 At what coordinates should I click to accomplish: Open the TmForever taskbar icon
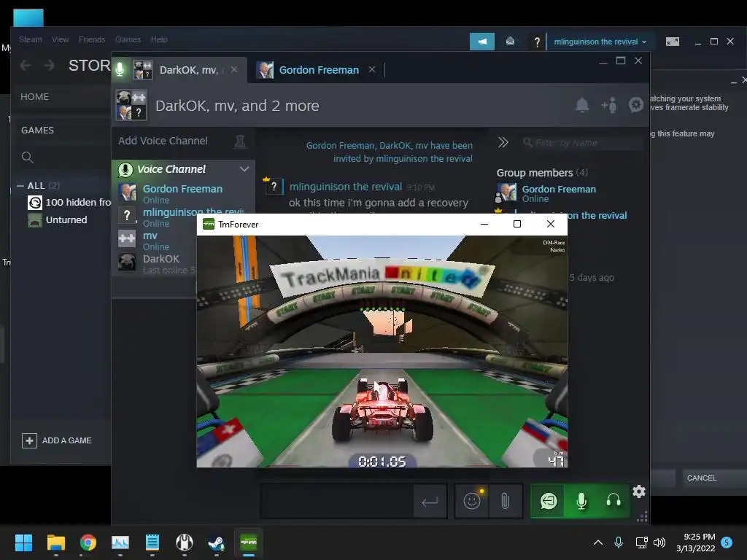pos(249,542)
